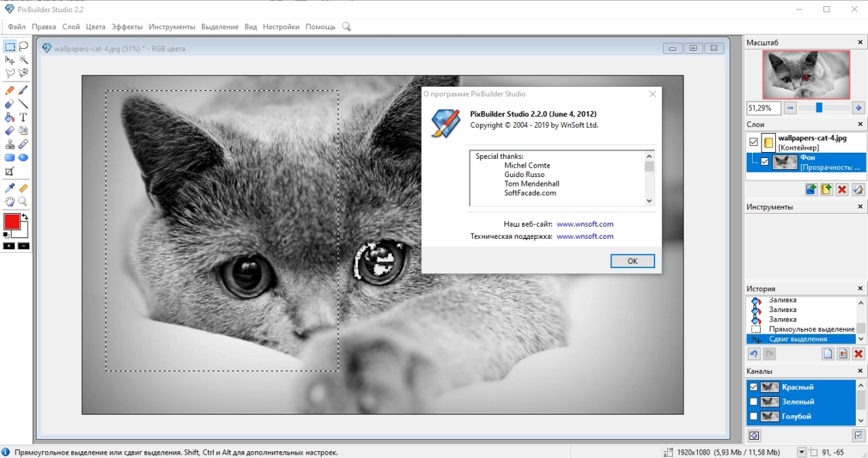Click Channels list scroll-down arrow
Image resolution: width=868 pixels, height=458 pixels.
[861, 421]
